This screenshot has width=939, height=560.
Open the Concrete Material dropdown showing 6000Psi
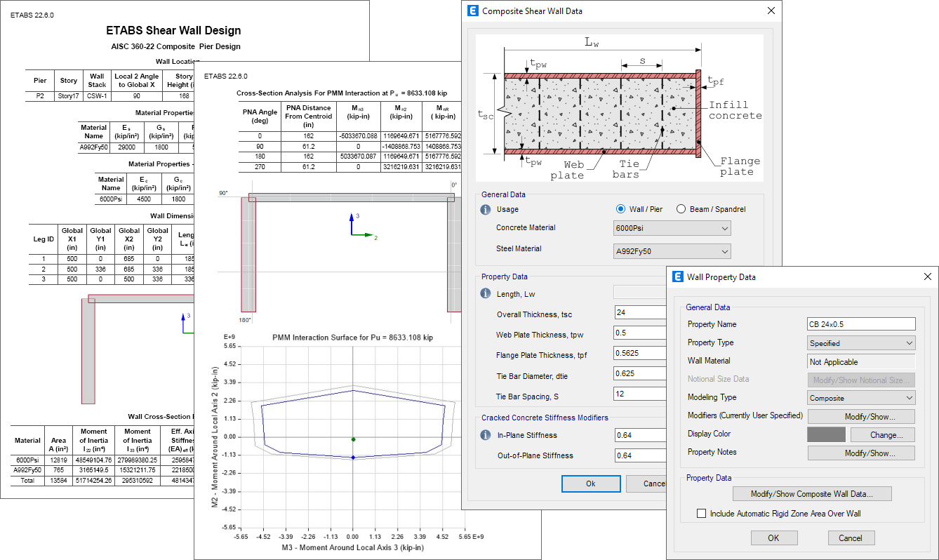(x=672, y=228)
